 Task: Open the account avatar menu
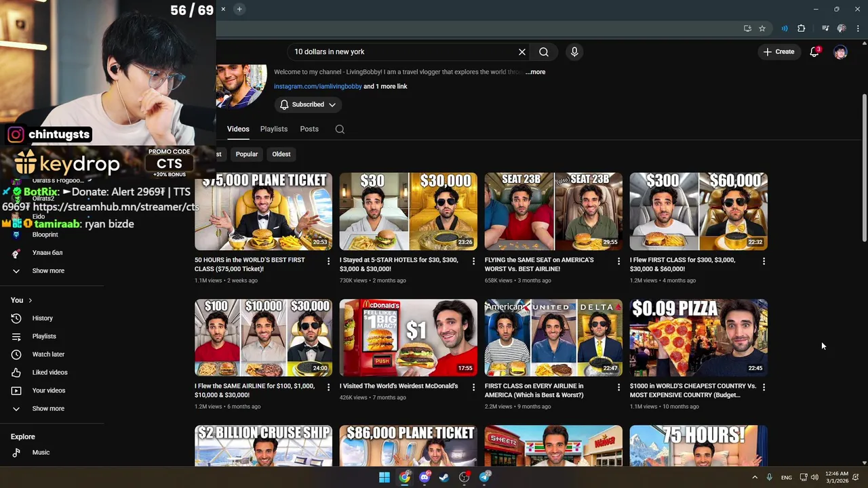coord(840,52)
